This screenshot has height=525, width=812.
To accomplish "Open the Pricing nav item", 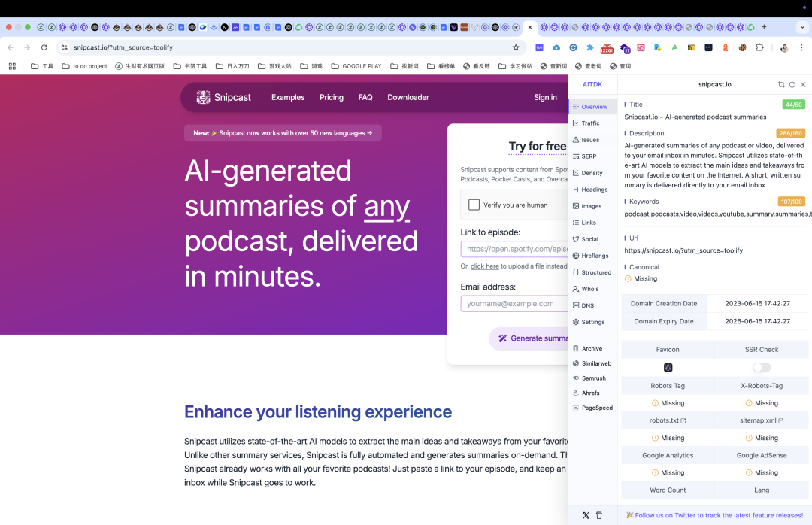I will [x=332, y=98].
